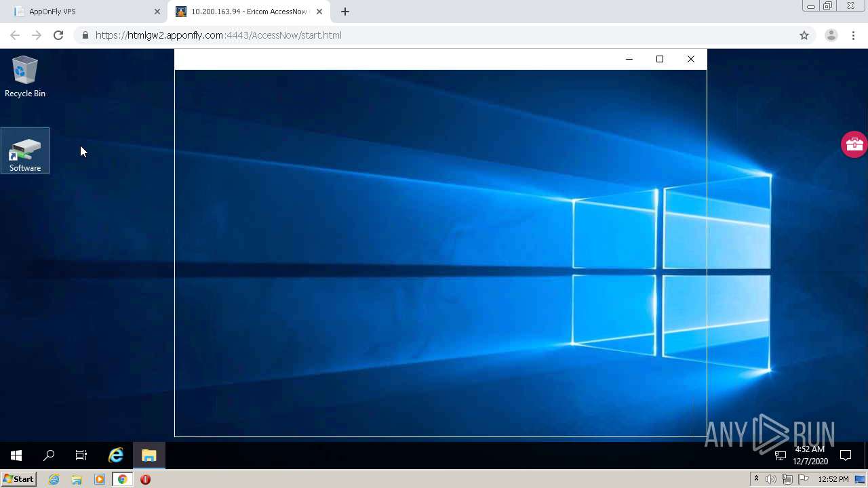Open host Action Center flag icon
The width and height of the screenshot is (868, 488).
(x=804, y=479)
